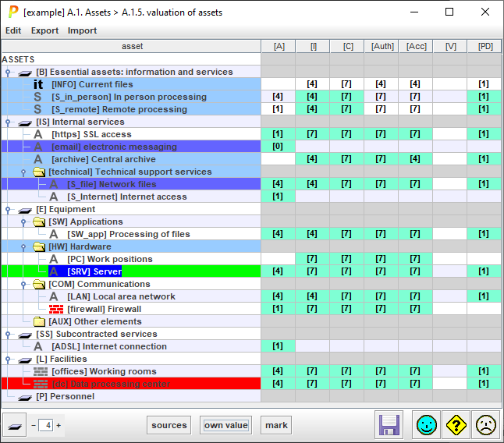
Task: Click the 'it' icon for Current files
Action: point(38,84)
